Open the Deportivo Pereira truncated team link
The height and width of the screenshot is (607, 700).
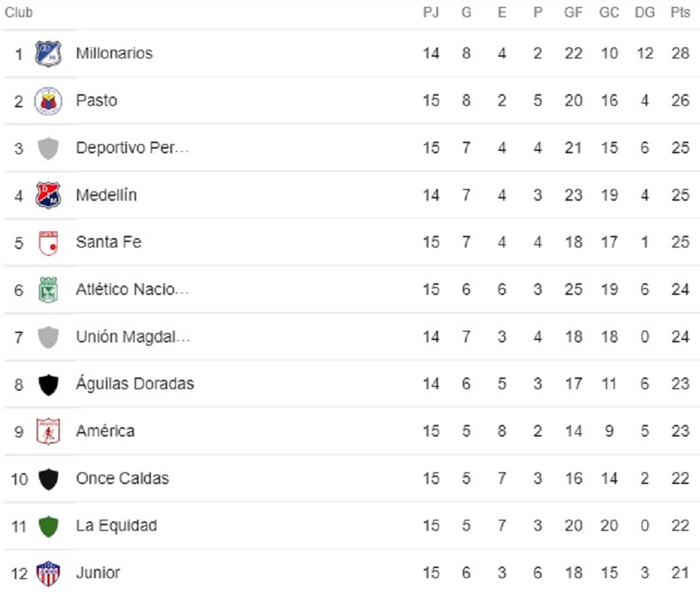[132, 148]
